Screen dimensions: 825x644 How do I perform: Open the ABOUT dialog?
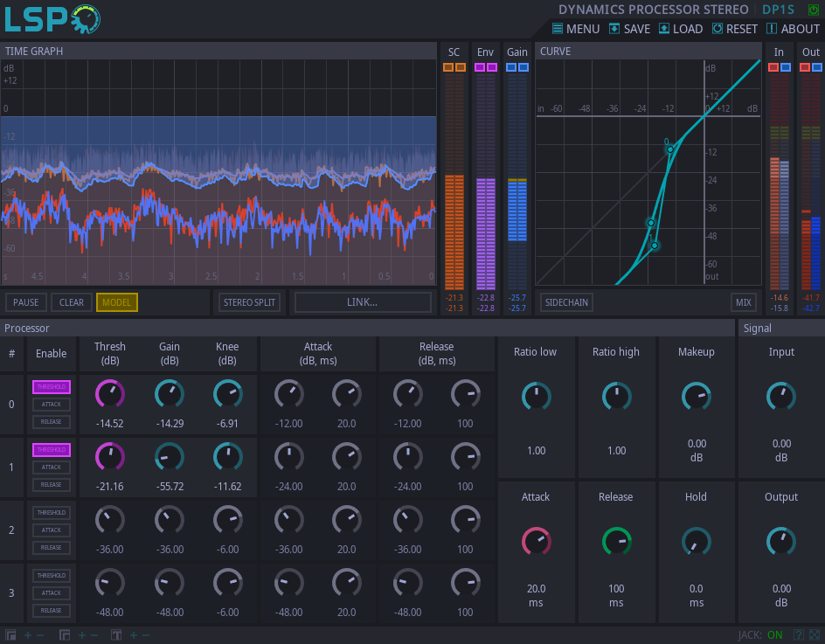point(793,29)
